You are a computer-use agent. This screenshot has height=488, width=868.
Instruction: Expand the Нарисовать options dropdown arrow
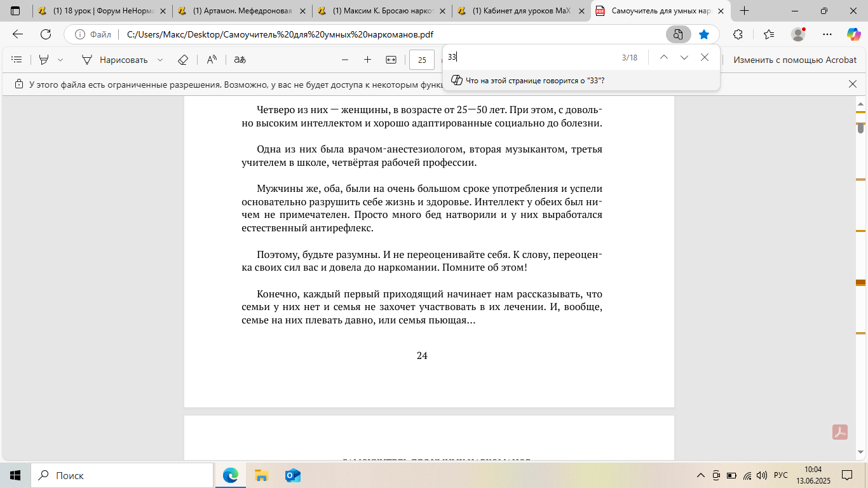click(x=160, y=60)
